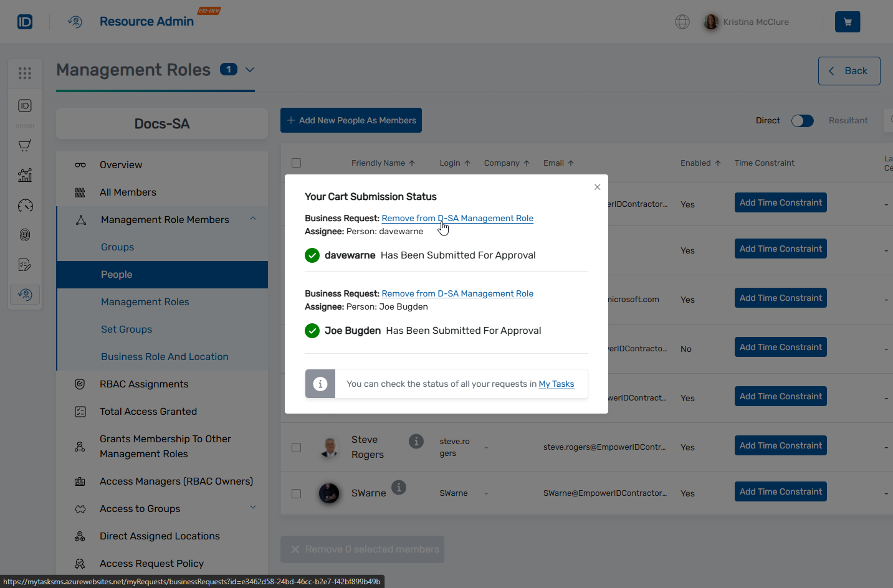Open the RBAC Assignments menu item
The height and width of the screenshot is (588, 893).
click(x=144, y=384)
